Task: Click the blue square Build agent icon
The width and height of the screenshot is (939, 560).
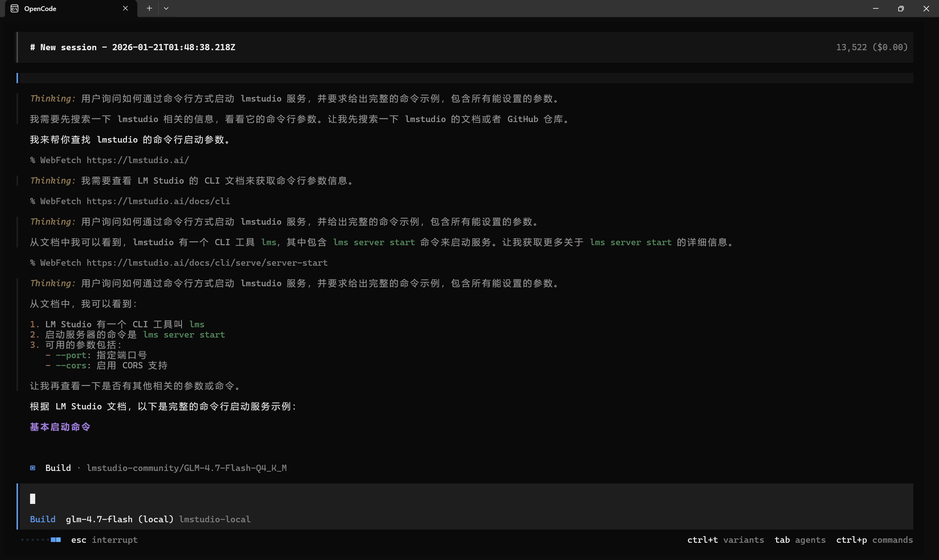Action: click(x=33, y=468)
